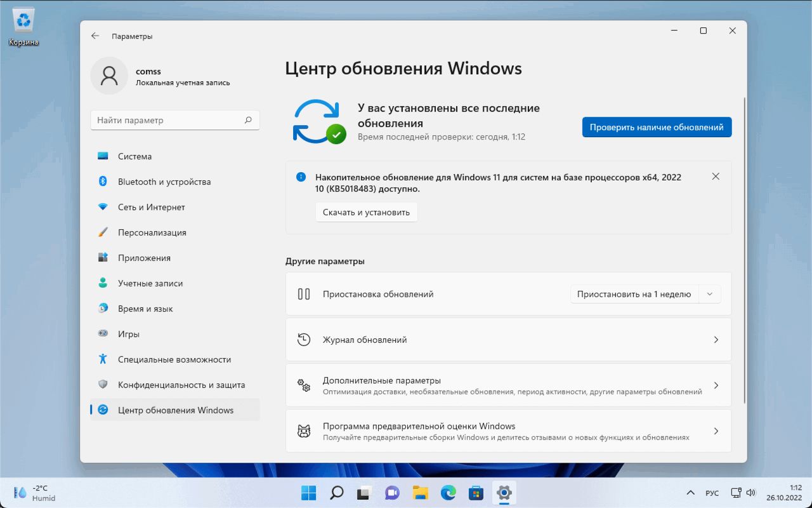Open the Персонализация section

point(175,232)
